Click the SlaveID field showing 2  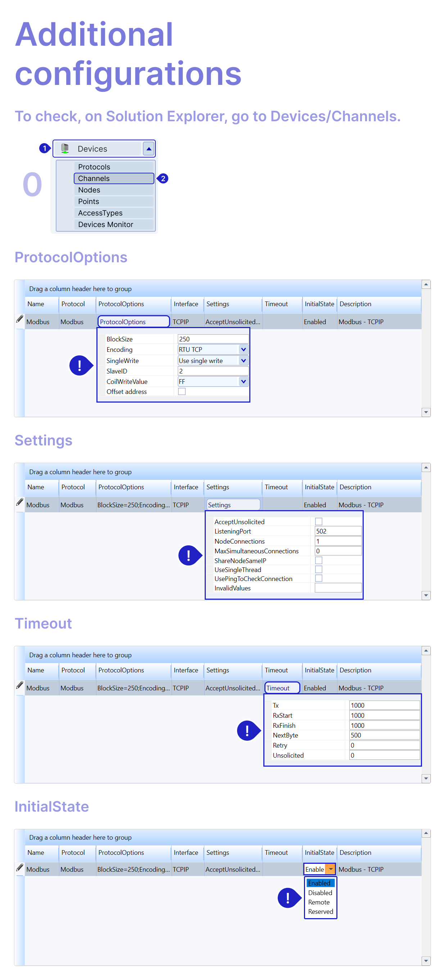(x=213, y=371)
